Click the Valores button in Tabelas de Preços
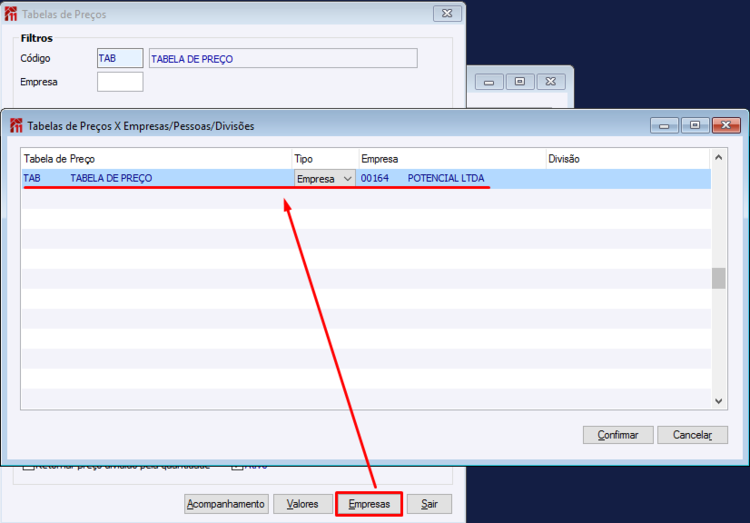The image size is (750, 523). [302, 504]
